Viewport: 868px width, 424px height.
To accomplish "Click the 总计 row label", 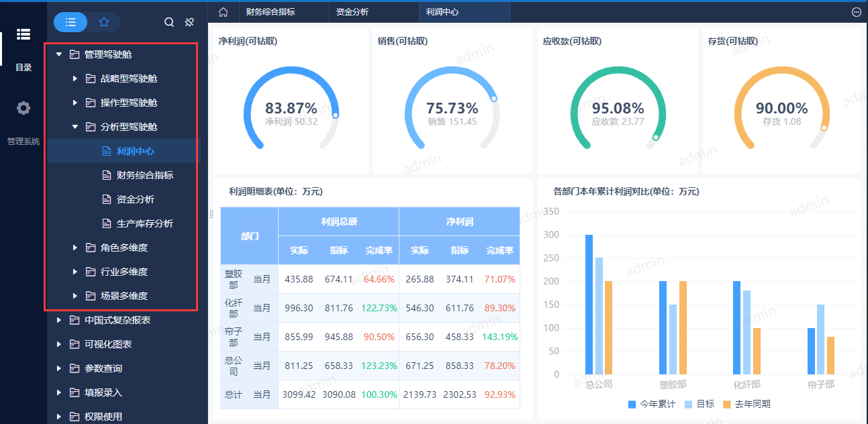I will tap(233, 394).
